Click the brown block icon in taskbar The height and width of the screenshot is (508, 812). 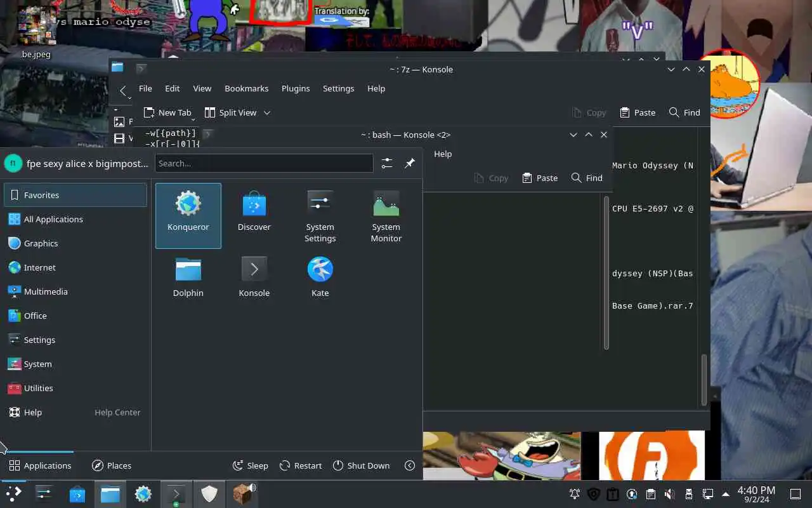coord(242,493)
